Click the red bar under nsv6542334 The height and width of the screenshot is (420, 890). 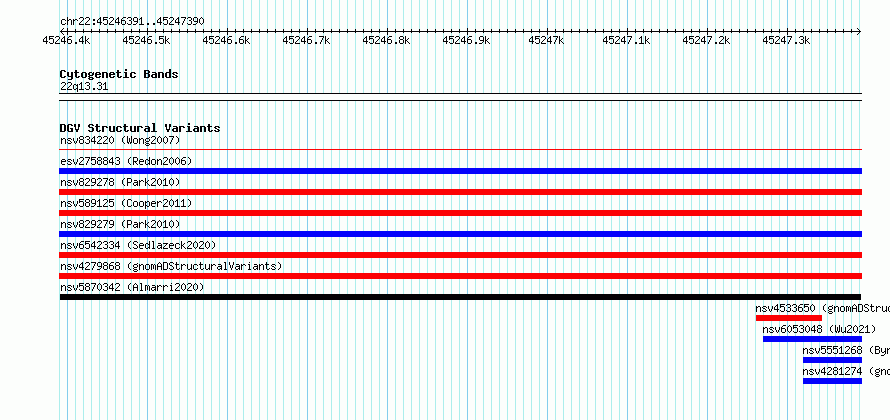tap(460, 255)
